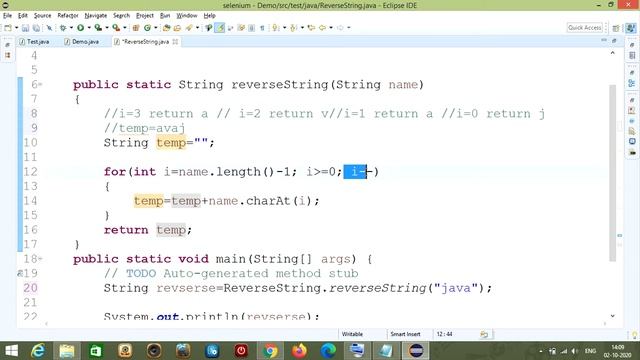The image size is (640, 360).
Task: Click the External Tools run icon
Action: coord(116,28)
